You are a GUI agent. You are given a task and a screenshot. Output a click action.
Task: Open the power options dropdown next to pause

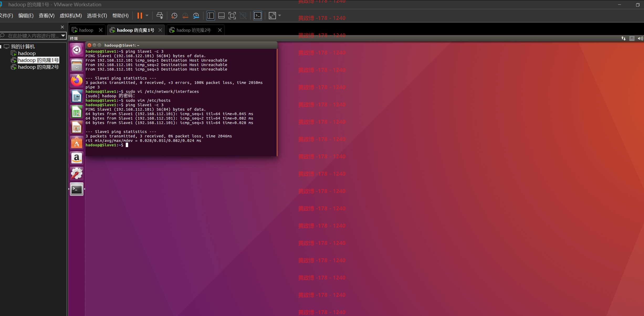[147, 16]
